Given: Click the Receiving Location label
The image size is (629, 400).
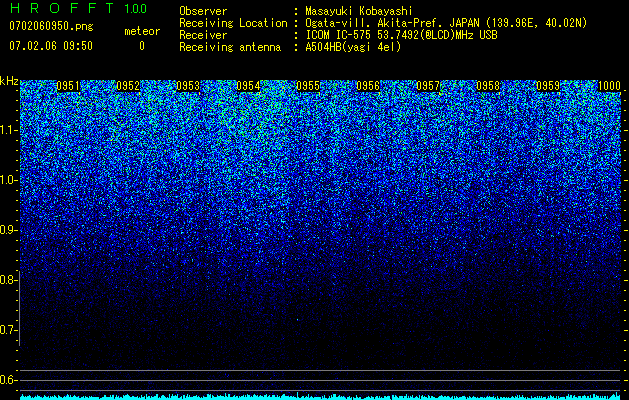Looking at the screenshot, I should [x=233, y=23].
